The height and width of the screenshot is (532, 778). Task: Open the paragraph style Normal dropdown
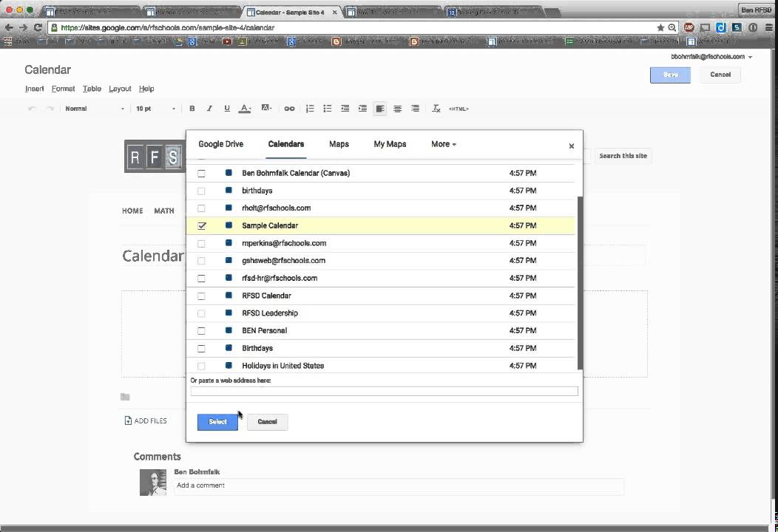click(x=94, y=109)
